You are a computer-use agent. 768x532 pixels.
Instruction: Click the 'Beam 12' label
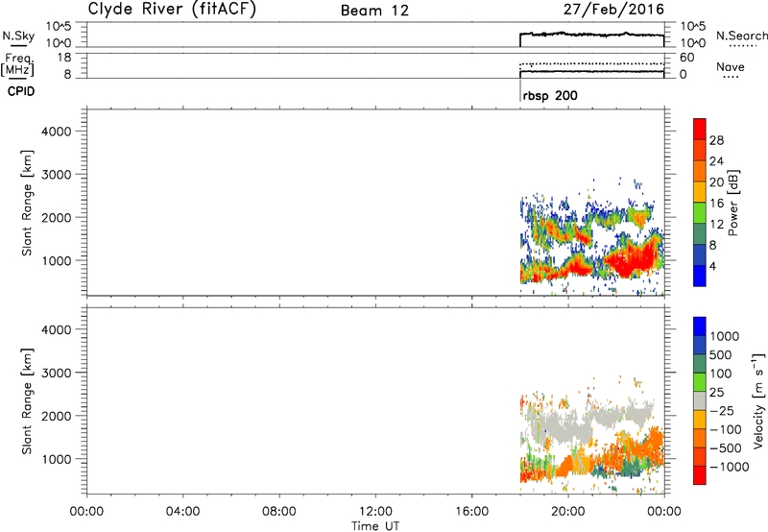point(374,11)
